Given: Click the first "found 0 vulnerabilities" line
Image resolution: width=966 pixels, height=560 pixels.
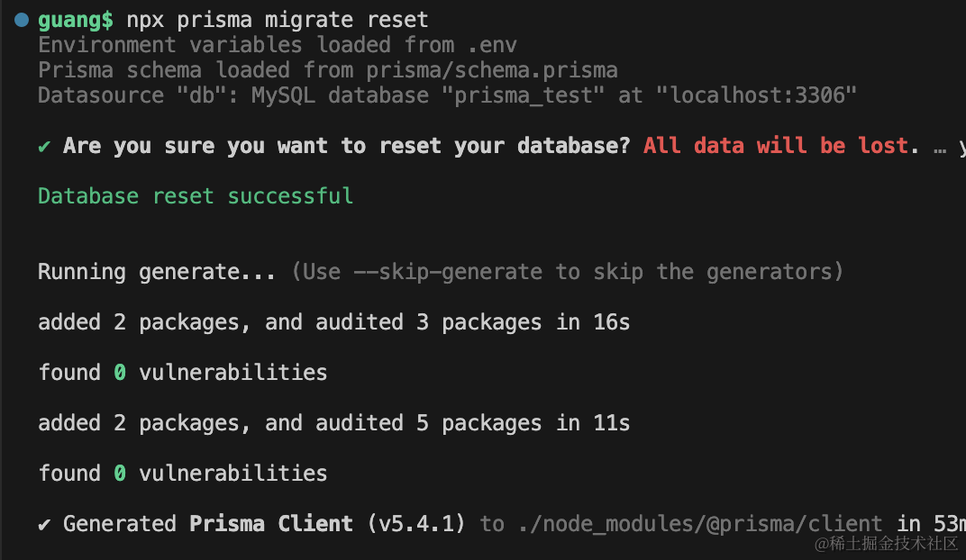Looking at the screenshot, I should coord(182,373).
